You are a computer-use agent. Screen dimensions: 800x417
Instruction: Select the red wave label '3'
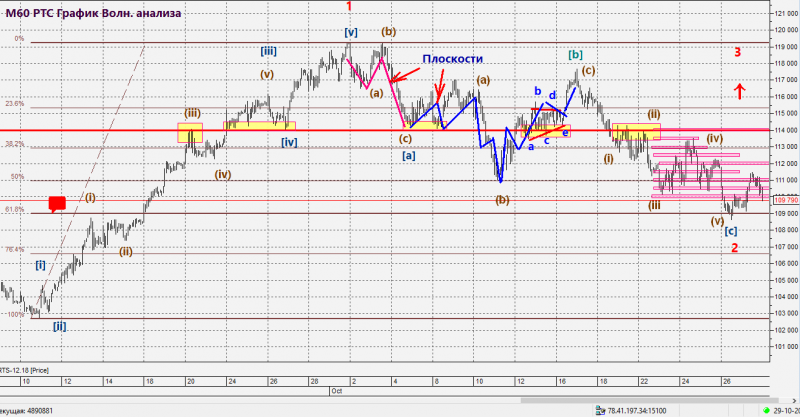click(737, 52)
